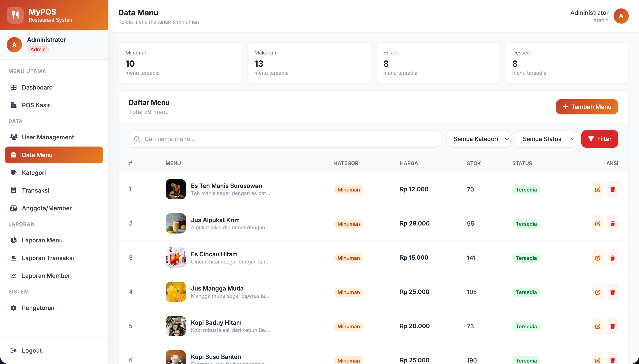This screenshot has height=364, width=639.
Task: Click the Laporan Member line chart icon
Action: tap(14, 276)
